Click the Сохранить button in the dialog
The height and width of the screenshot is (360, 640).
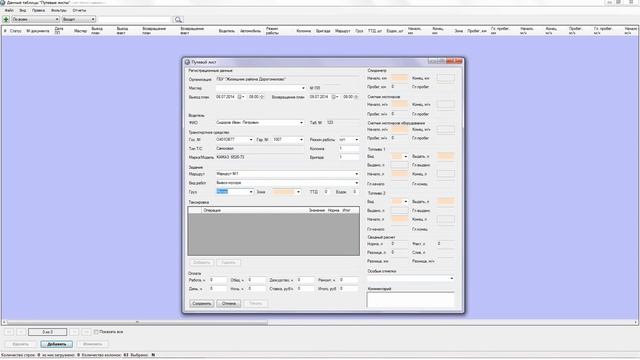click(x=202, y=303)
